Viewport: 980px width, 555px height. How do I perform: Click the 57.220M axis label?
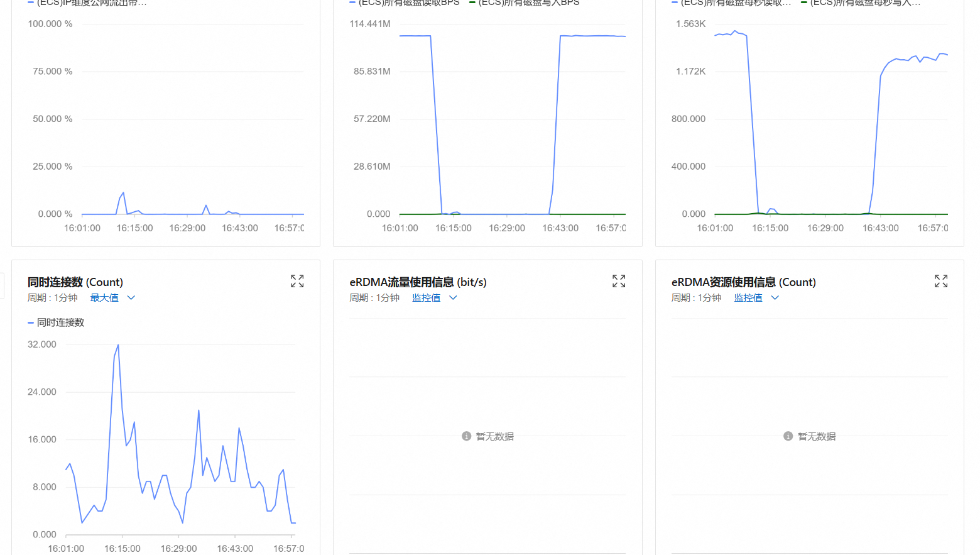point(372,119)
